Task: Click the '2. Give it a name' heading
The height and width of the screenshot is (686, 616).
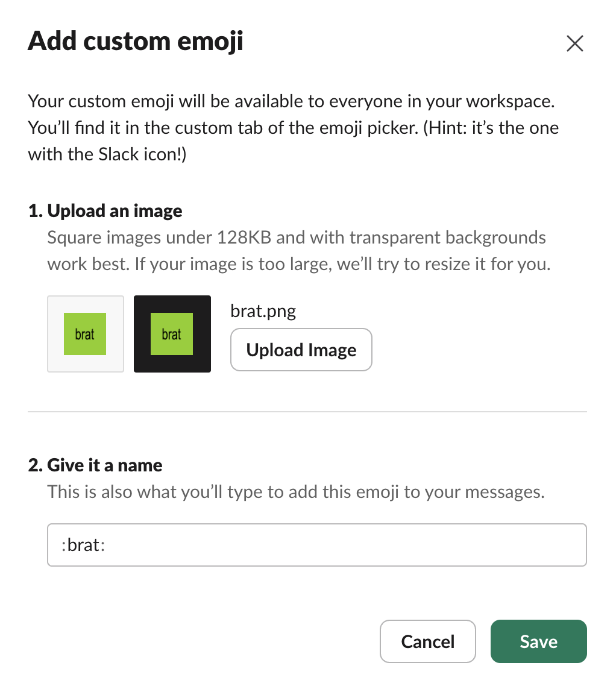Action: click(x=95, y=465)
